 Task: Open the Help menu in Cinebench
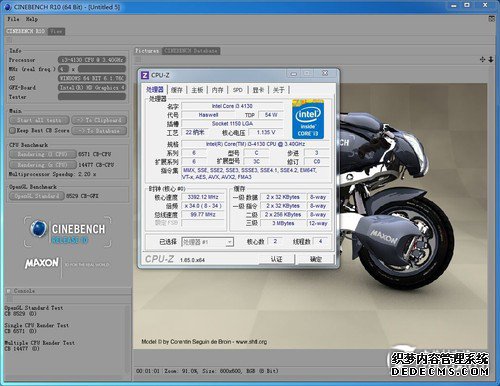32,19
